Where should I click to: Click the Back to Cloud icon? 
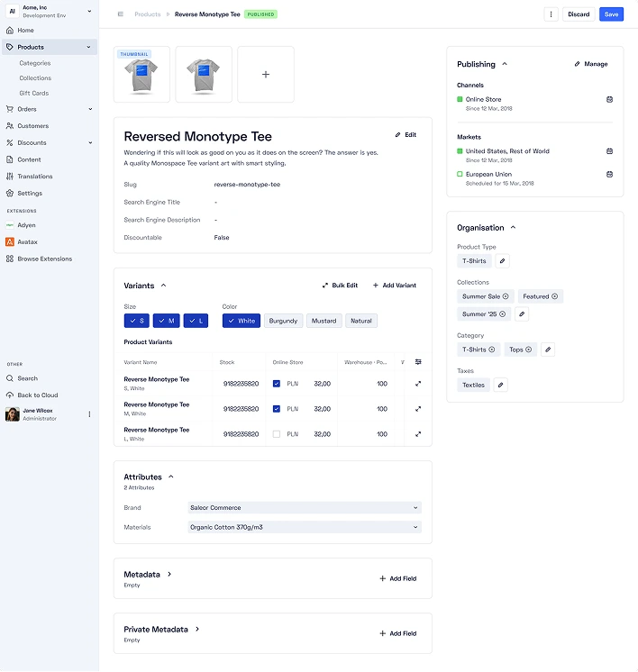click(x=9, y=395)
